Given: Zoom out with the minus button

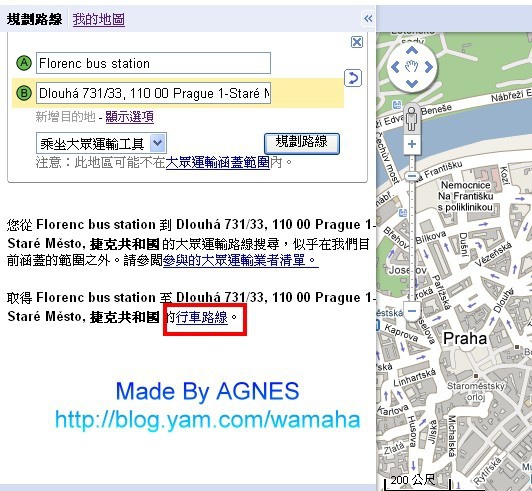Looking at the screenshot, I should click(412, 311).
